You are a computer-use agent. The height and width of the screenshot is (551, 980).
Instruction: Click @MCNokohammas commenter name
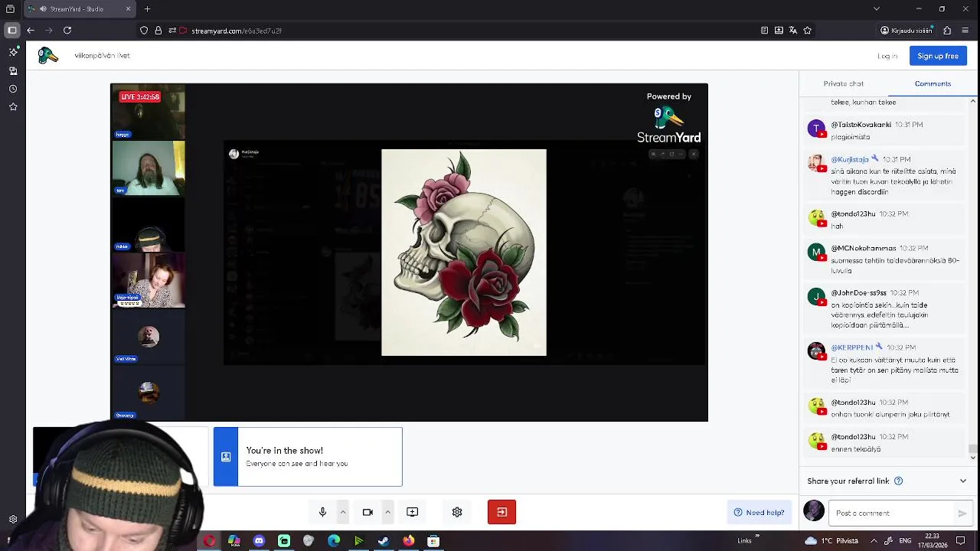tap(864, 248)
